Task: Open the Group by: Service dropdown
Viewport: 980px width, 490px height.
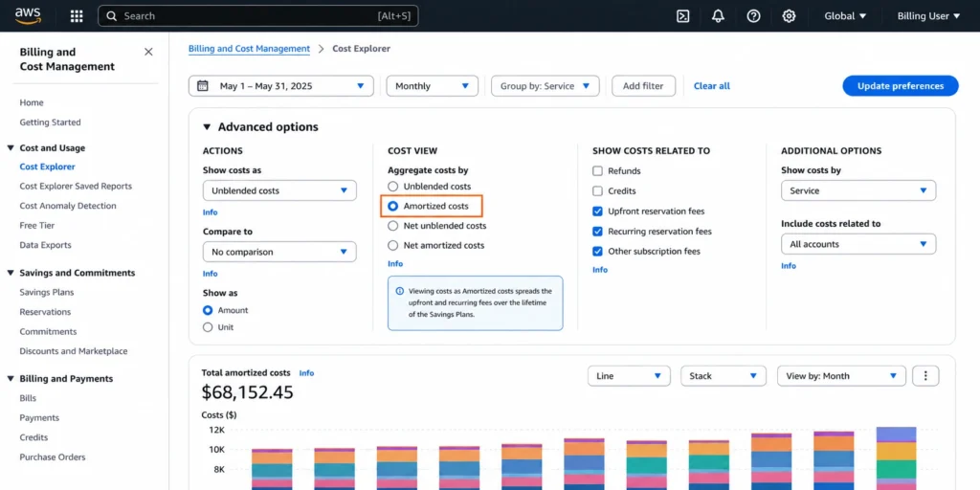Action: 545,86
